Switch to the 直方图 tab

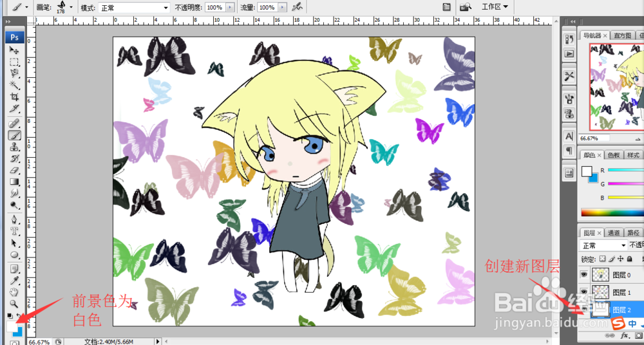pos(623,36)
